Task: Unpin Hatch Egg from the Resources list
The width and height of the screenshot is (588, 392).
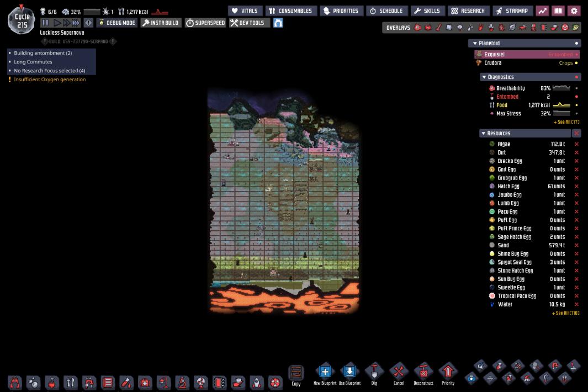Action: coord(577,186)
